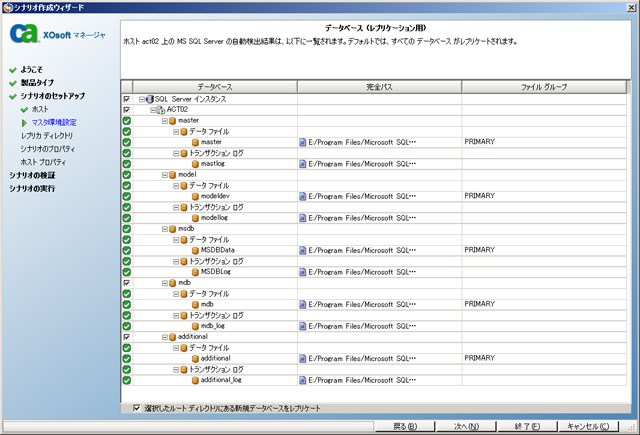Collapse transaction log node under additional
The width and height of the screenshot is (640, 435).
pyautogui.click(x=176, y=370)
